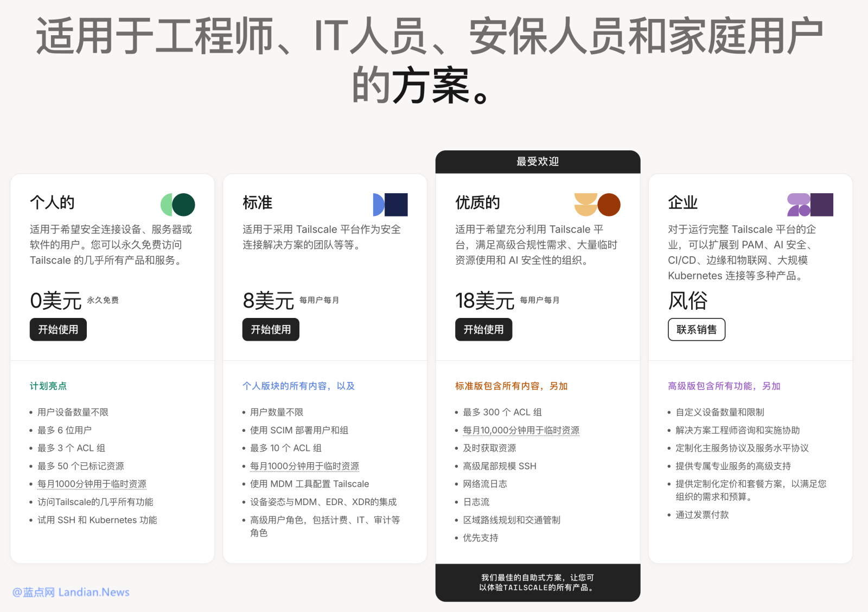Click the 联系销售 button

pyautogui.click(x=696, y=329)
